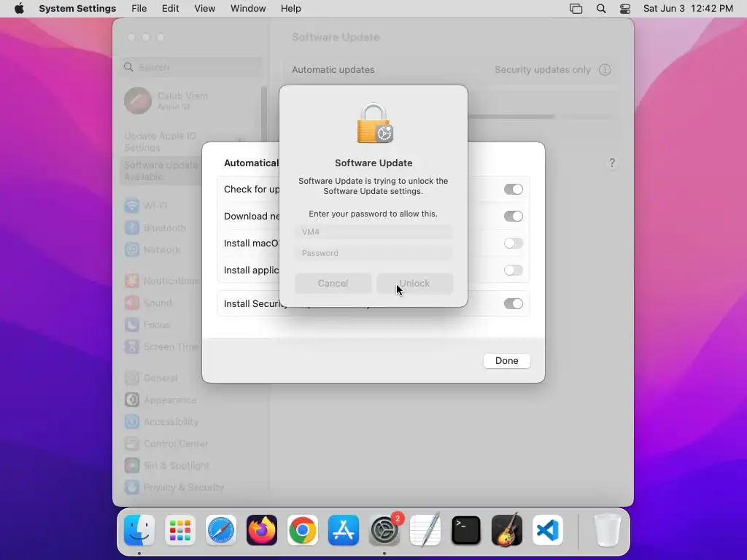Image resolution: width=747 pixels, height=560 pixels.
Task: Open the Apple menu
Action: click(19, 9)
